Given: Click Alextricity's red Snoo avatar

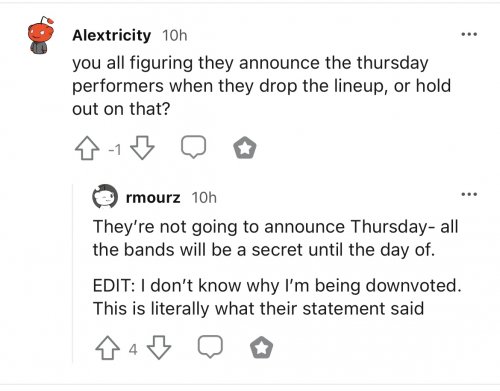Looking at the screenshot, I should [41, 35].
